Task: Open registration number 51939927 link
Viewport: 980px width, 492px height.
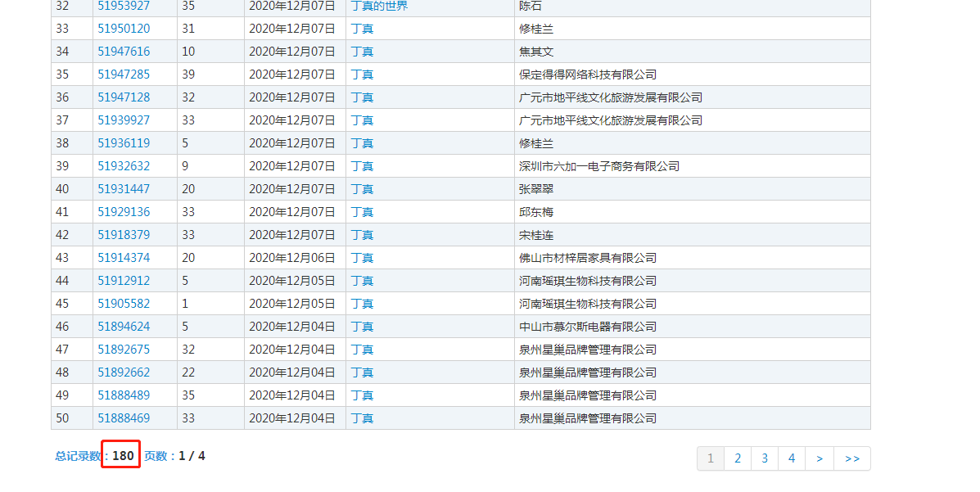Action: 124,120
